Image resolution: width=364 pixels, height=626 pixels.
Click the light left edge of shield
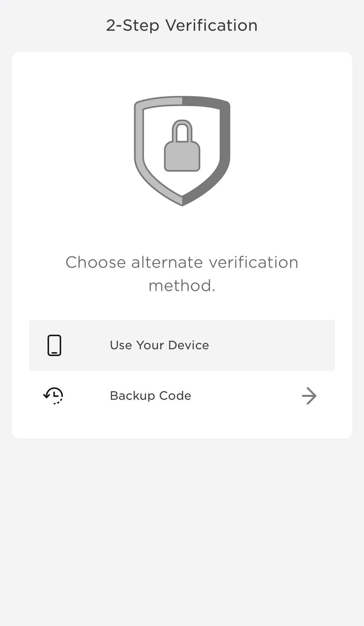pos(139,146)
